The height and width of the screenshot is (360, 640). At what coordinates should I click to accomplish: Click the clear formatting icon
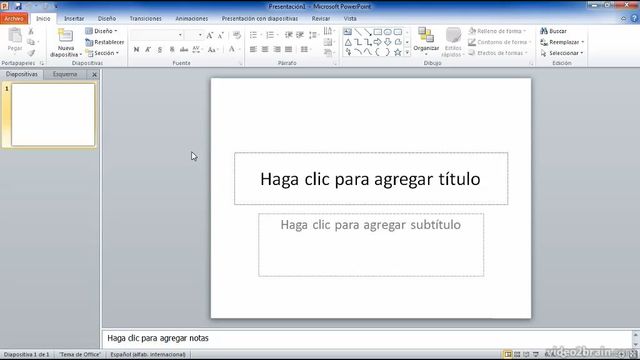[x=237, y=36]
